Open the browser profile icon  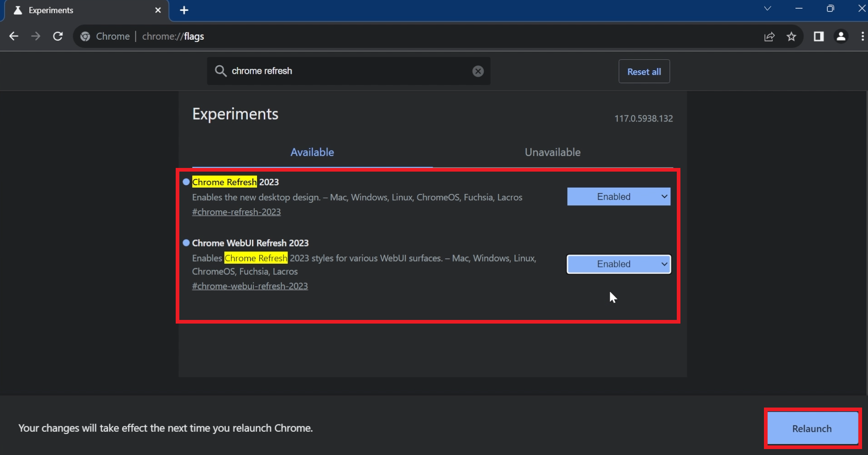842,37
